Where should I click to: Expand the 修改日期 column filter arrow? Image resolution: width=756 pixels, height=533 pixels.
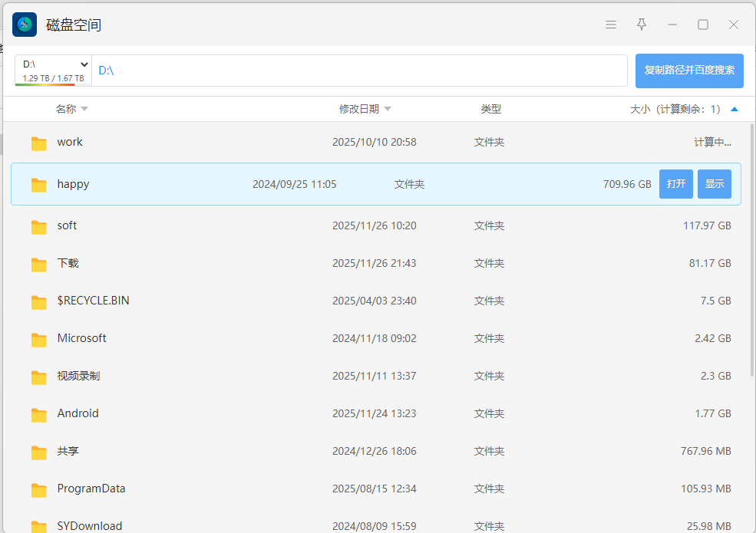[x=388, y=109]
